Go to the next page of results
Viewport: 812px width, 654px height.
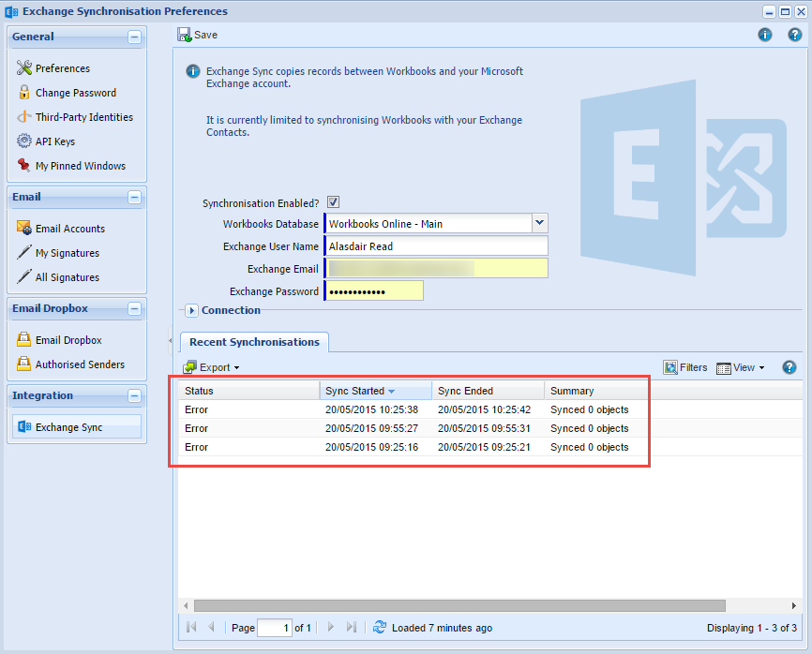click(331, 627)
